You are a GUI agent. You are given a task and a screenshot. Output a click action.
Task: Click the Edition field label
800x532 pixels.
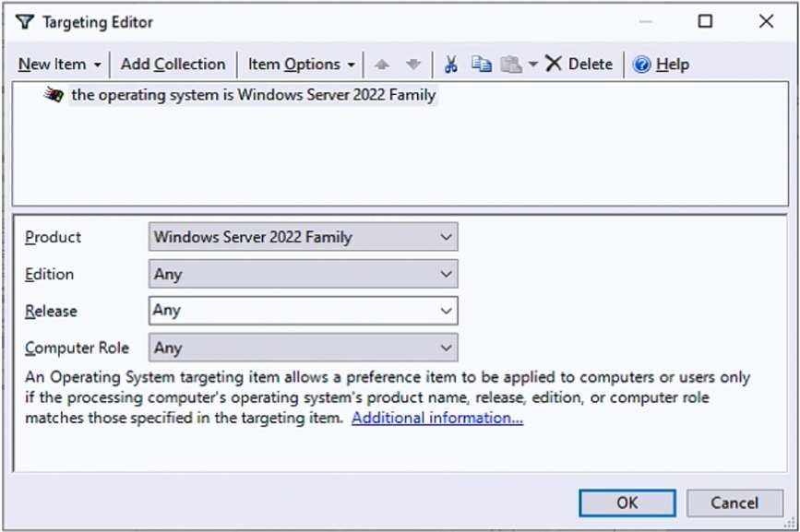tap(50, 274)
